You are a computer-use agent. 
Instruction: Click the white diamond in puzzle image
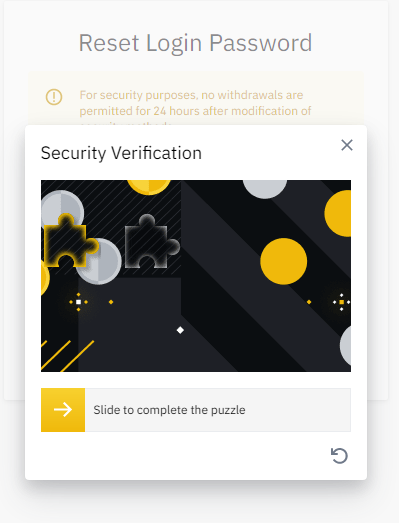click(x=180, y=330)
